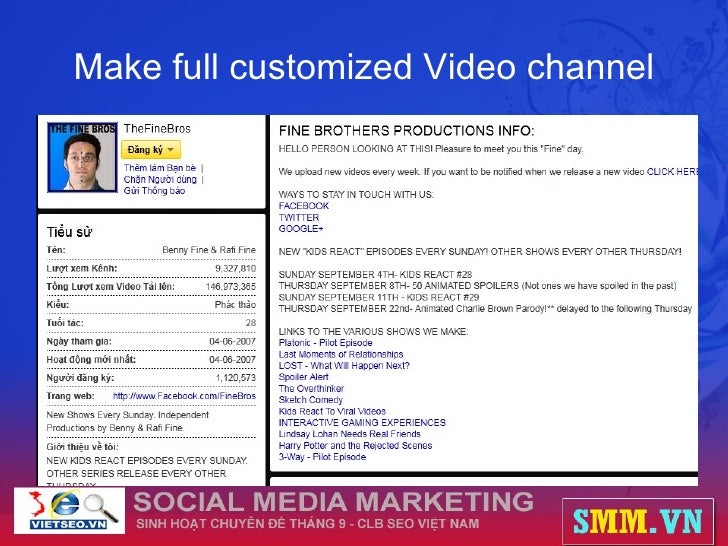Open Kids React To Viral Videos link
Image resolution: width=728 pixels, height=546 pixels.
[332, 411]
